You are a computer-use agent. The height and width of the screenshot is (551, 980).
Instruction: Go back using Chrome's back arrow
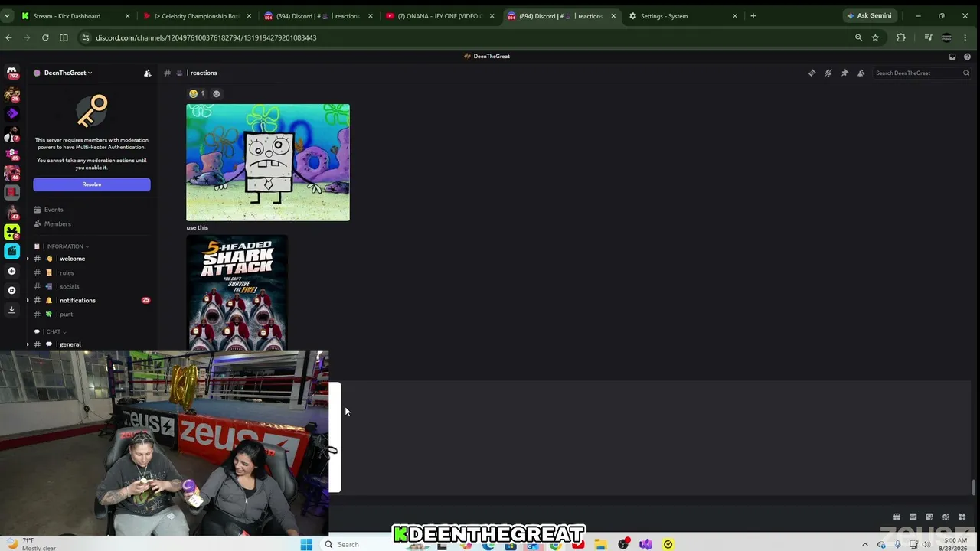coord(8,37)
